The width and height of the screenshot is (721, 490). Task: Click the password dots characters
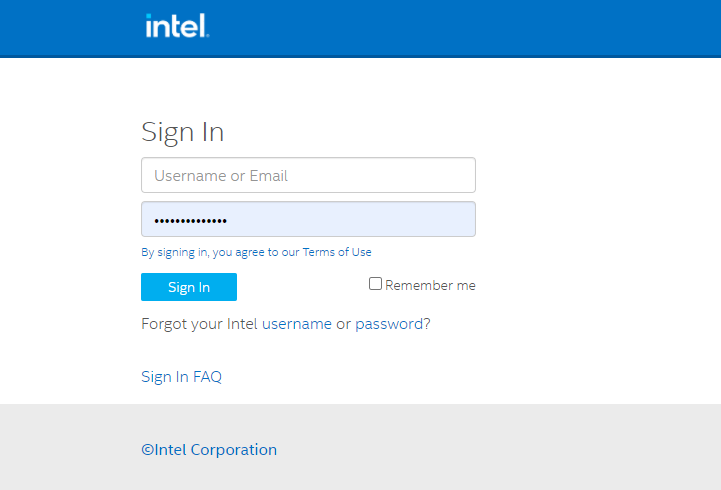pos(190,221)
